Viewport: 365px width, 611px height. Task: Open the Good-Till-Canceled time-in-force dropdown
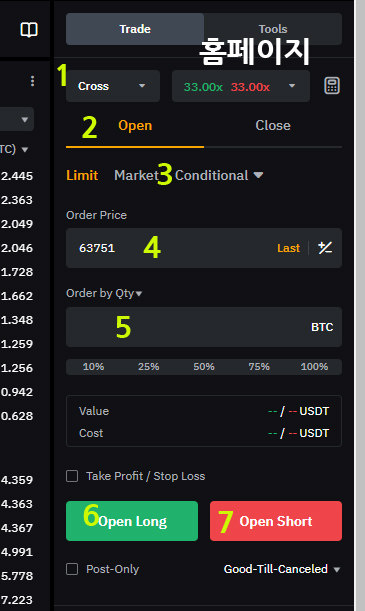(x=282, y=569)
